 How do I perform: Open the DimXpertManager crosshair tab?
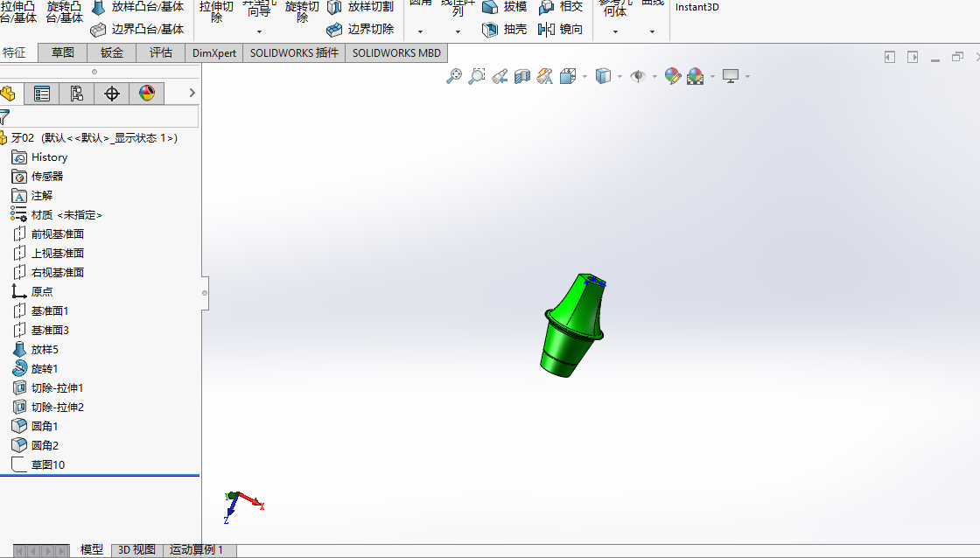click(x=112, y=94)
